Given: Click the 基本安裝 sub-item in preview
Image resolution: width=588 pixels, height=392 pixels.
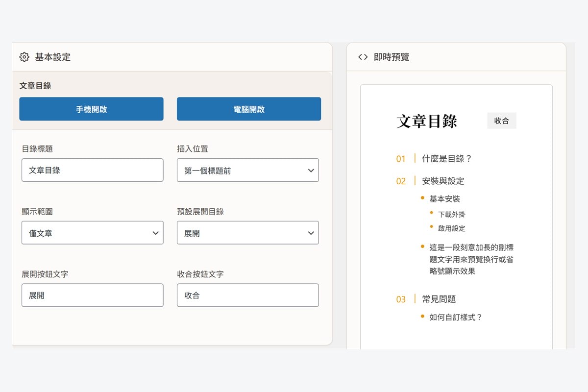Looking at the screenshot, I should click(x=445, y=199).
